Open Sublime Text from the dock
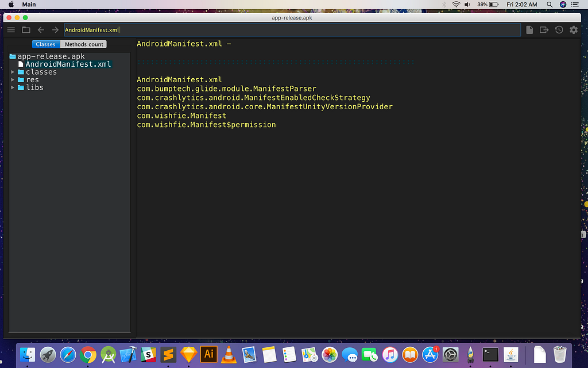The width and height of the screenshot is (588, 368). click(168, 354)
